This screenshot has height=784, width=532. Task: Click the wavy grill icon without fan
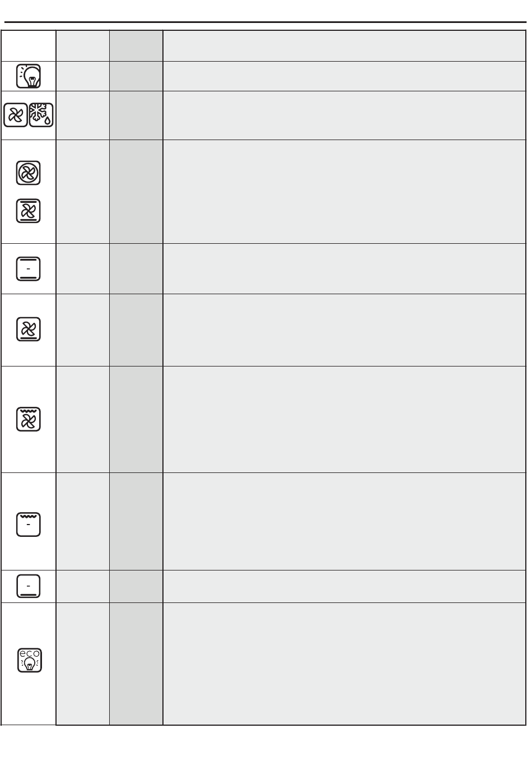pos(28,524)
